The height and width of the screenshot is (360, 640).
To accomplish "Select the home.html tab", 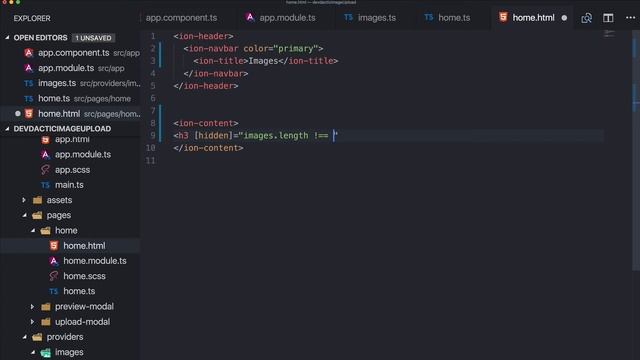I will pyautogui.click(x=533, y=18).
